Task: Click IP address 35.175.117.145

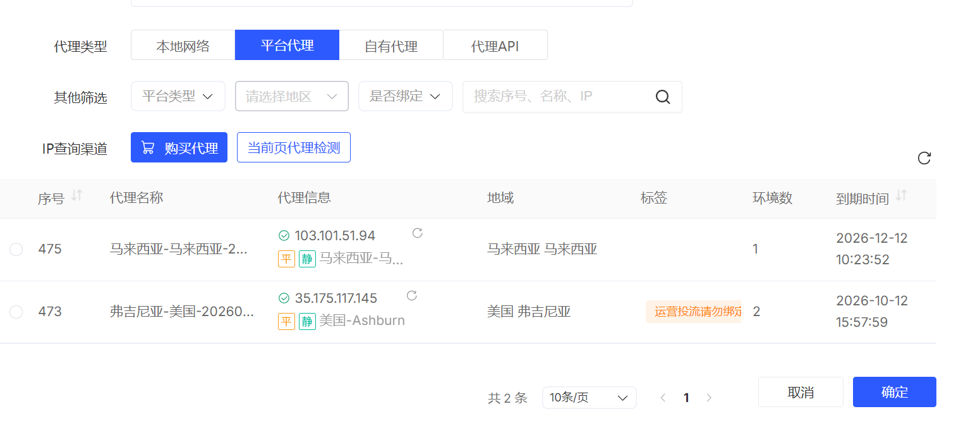Action: point(336,298)
